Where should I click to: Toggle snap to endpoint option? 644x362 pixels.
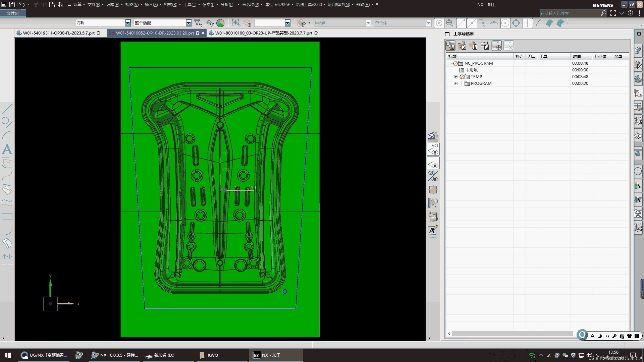tap(461, 23)
